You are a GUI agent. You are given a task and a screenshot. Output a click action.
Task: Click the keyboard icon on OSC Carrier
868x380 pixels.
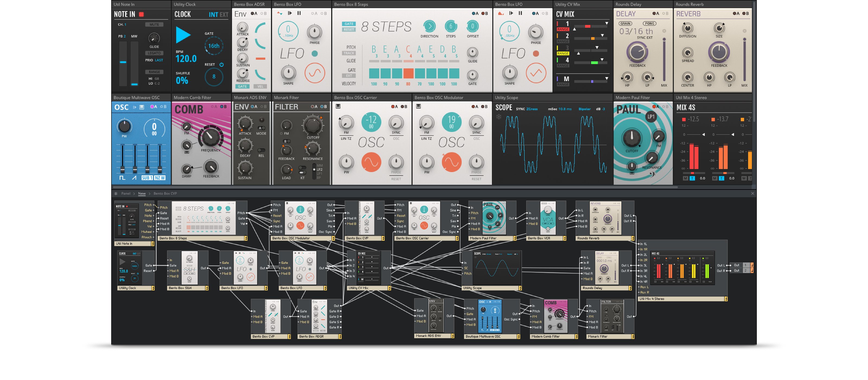click(x=338, y=106)
